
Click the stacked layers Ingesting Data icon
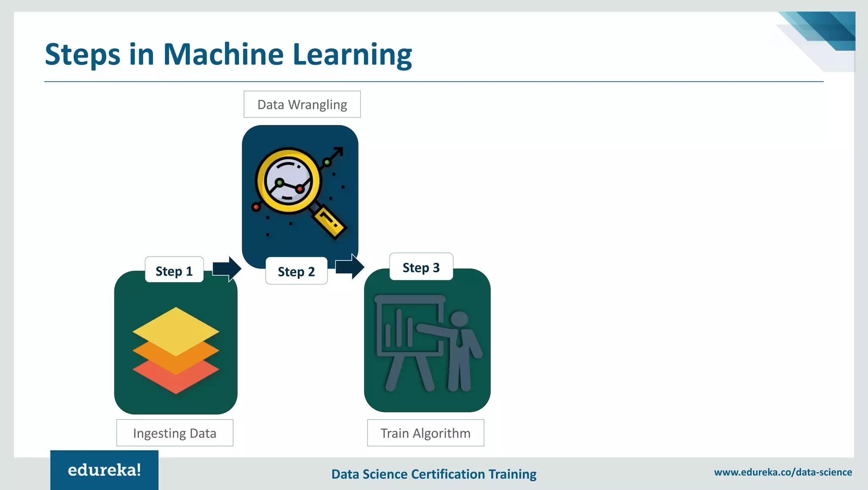176,350
